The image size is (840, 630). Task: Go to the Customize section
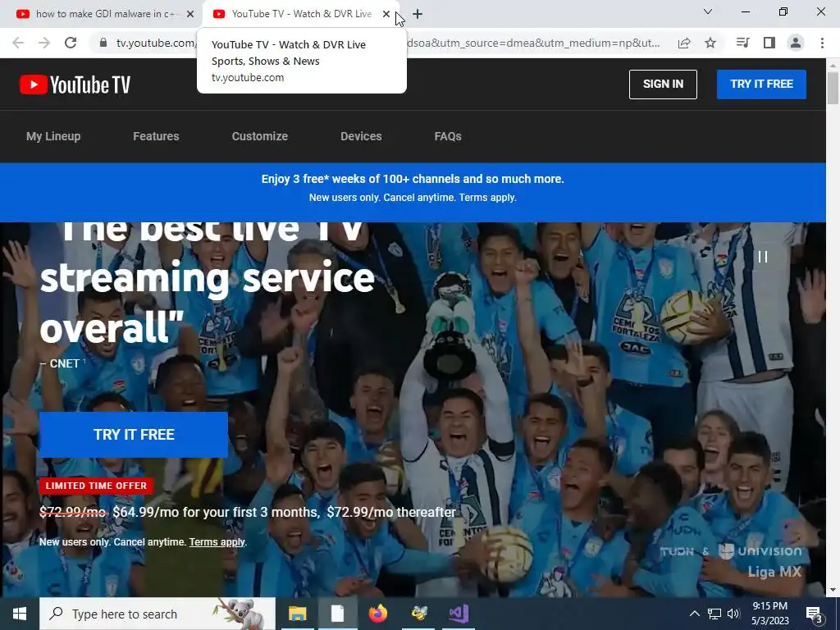[x=260, y=137]
